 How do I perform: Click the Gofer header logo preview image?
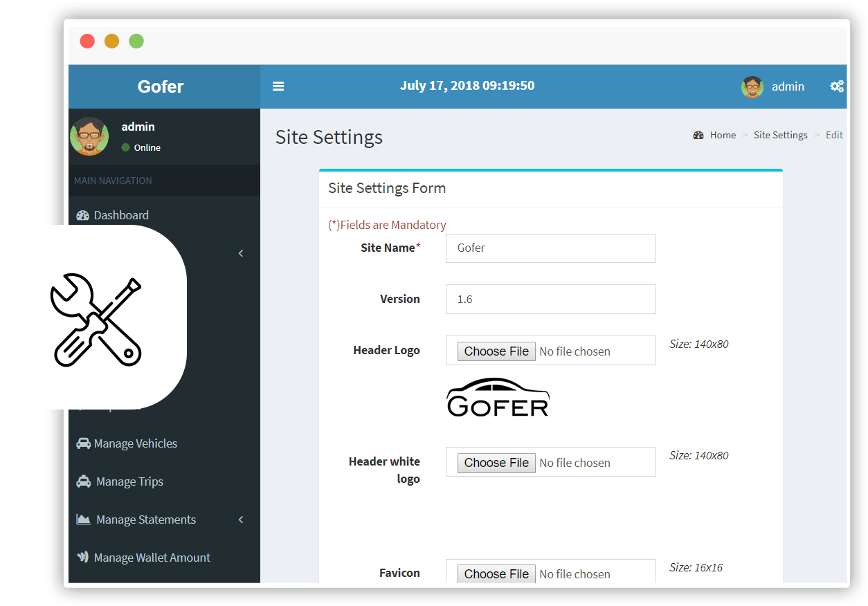pos(498,398)
